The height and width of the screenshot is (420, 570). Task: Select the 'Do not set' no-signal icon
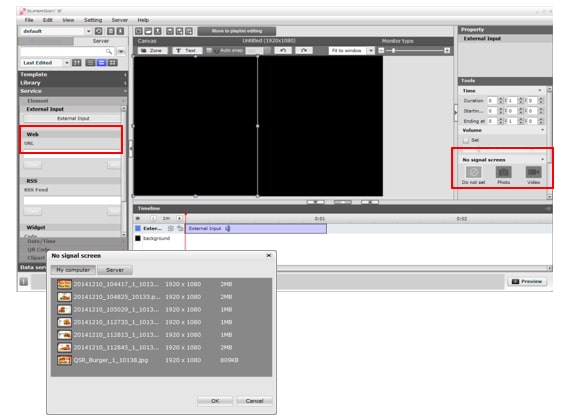tap(473, 172)
